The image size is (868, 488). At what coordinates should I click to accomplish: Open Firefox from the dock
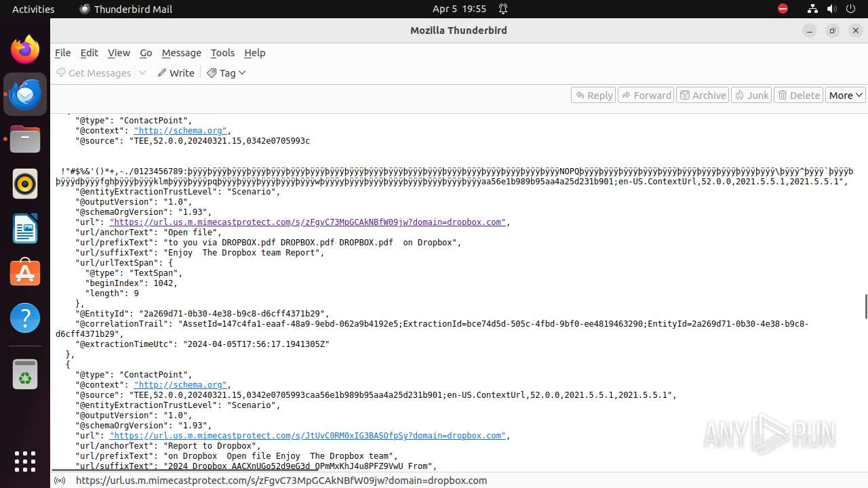point(25,49)
